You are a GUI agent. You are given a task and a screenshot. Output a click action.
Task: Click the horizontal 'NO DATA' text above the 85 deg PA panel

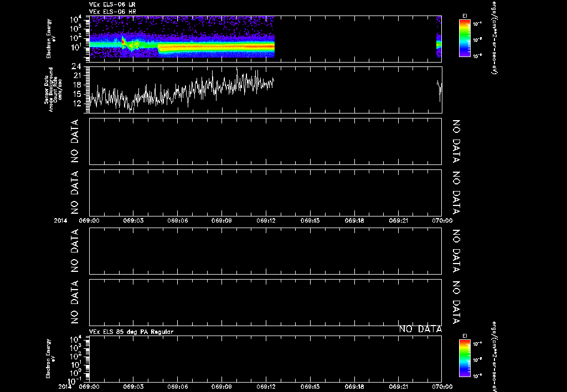[420, 329]
